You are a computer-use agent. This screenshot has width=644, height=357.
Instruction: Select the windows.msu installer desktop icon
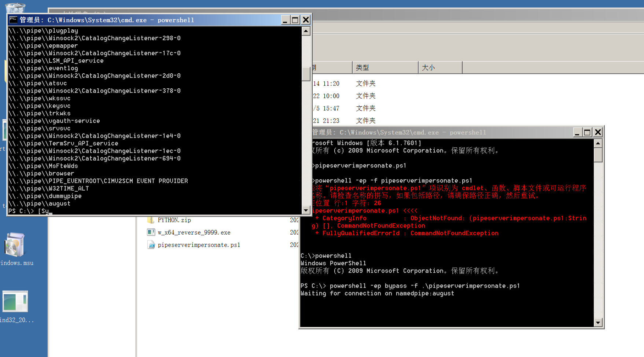pyautogui.click(x=15, y=244)
